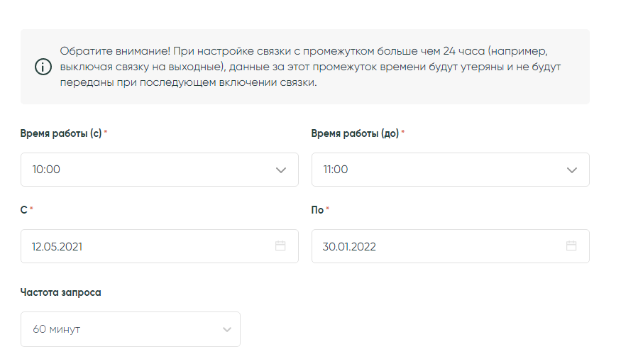The height and width of the screenshot is (364, 638).
Task: Click the 11:00 end time value
Action: (x=336, y=170)
